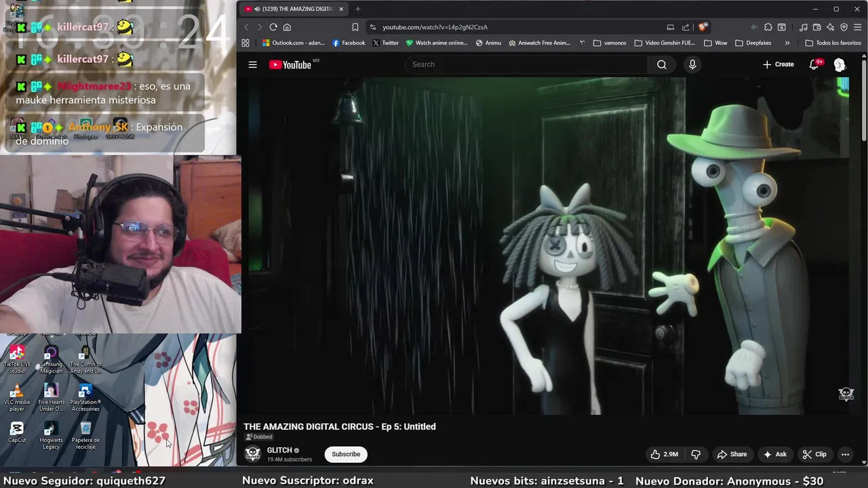Viewport: 868px width, 488px height.
Task: Open the Brave Shields lion icon
Action: (x=703, y=27)
